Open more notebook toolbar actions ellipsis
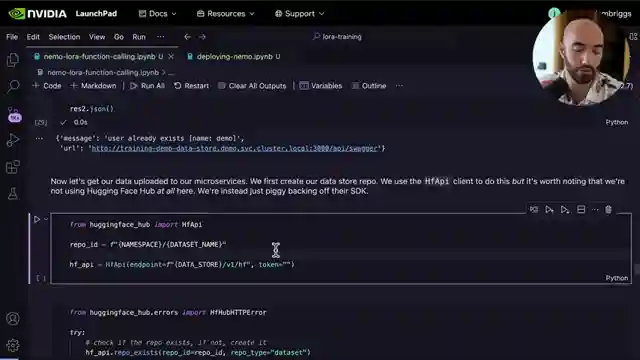 click(x=399, y=86)
